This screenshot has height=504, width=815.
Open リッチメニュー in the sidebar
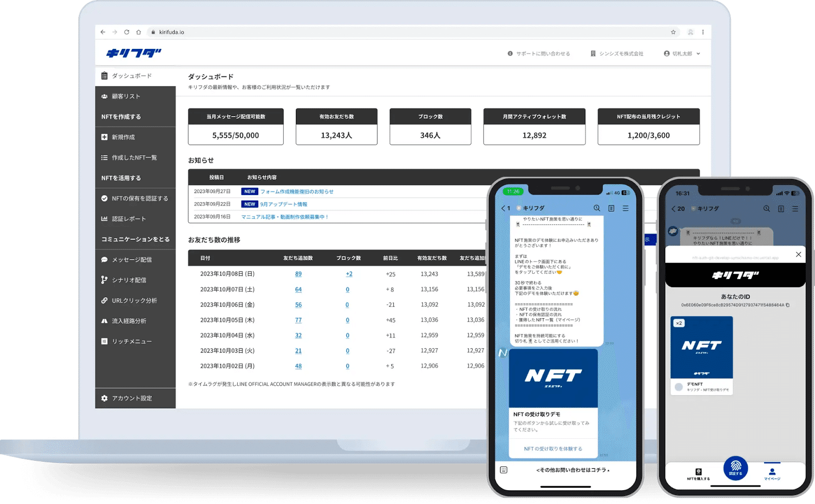[135, 342]
